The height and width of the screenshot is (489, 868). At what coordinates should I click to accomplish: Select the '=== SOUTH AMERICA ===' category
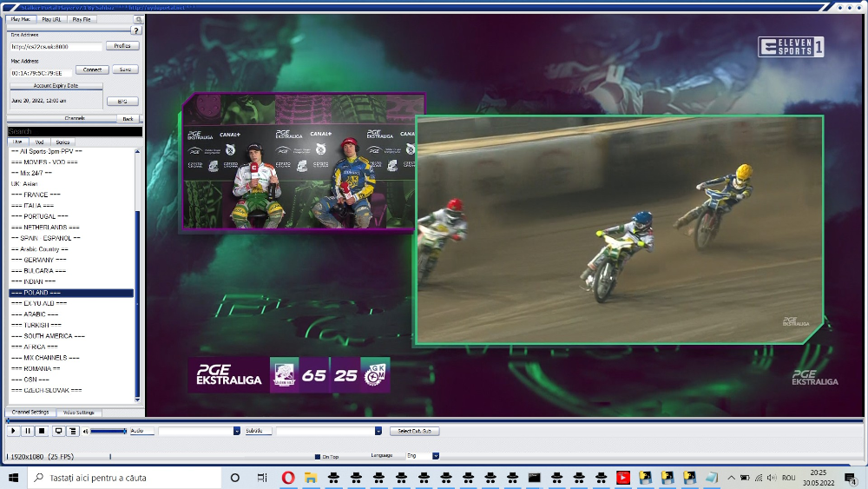[x=71, y=336]
